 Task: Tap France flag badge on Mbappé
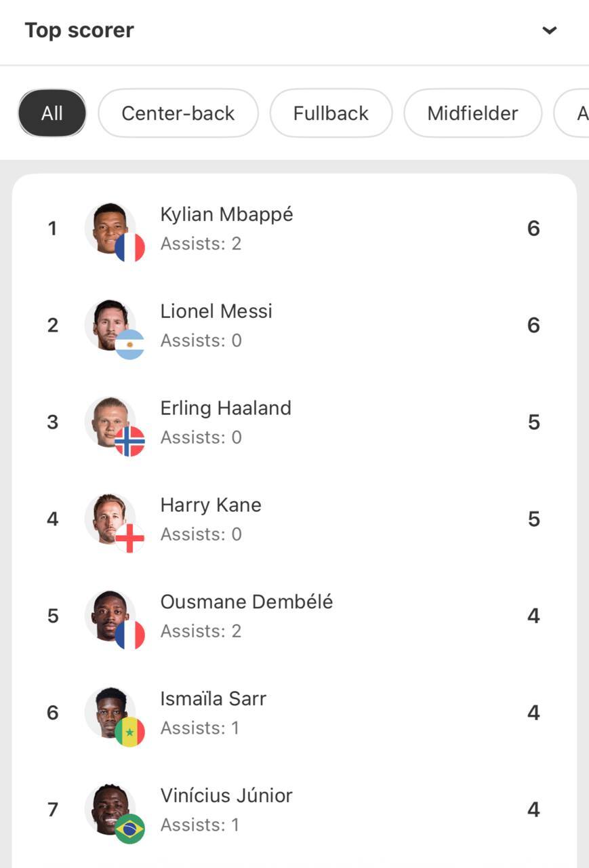click(x=129, y=248)
